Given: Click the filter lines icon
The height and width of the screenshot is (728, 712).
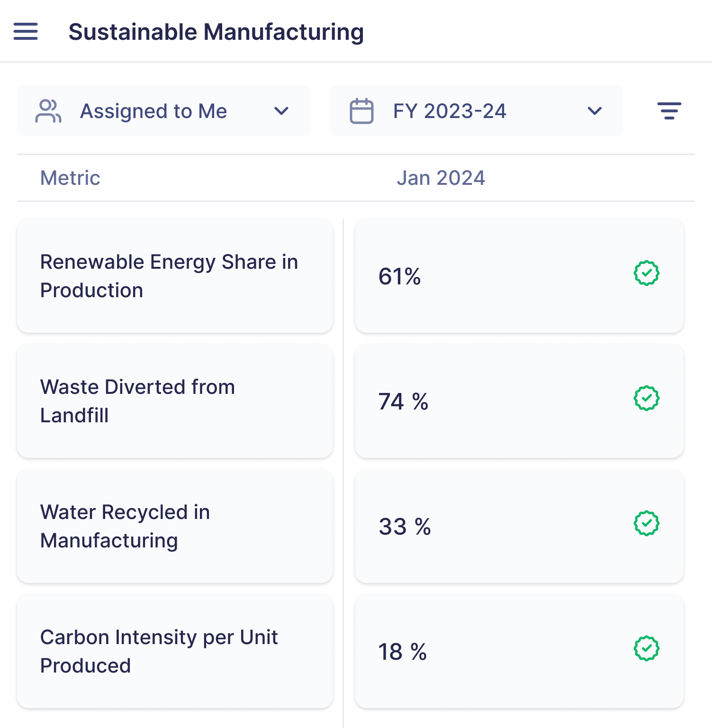Looking at the screenshot, I should pyautogui.click(x=669, y=111).
